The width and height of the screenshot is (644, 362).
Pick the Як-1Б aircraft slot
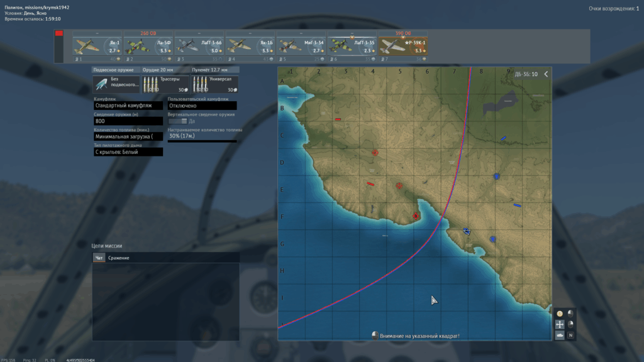250,46
